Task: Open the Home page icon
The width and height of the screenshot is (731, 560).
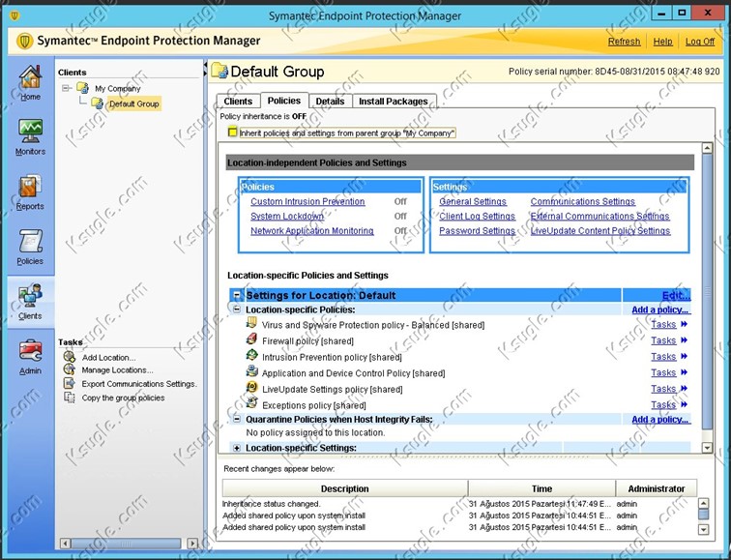Action: pyautogui.click(x=30, y=77)
